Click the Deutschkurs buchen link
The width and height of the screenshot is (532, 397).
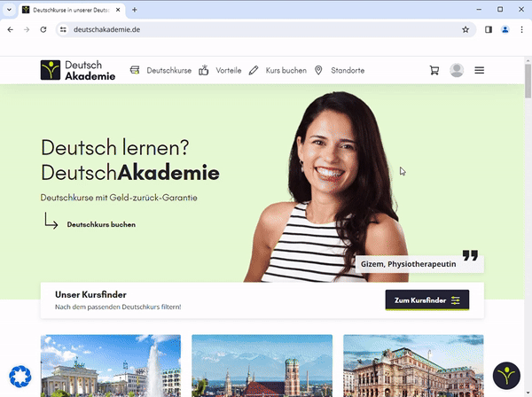tap(101, 224)
